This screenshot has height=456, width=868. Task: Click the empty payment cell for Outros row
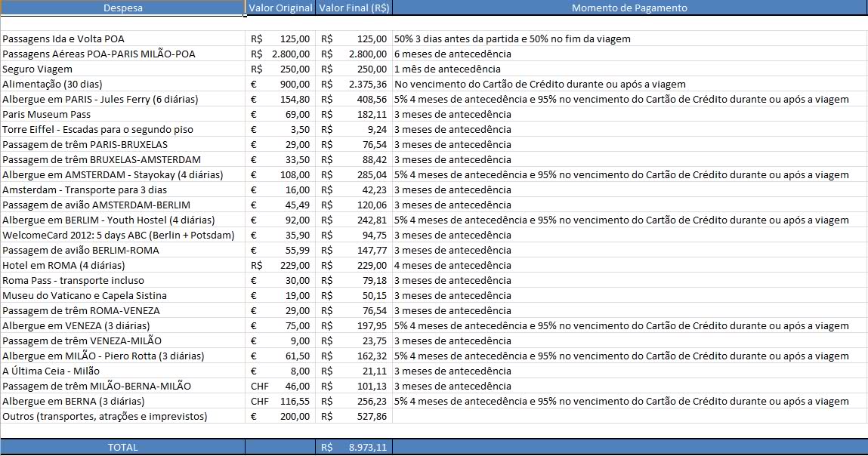point(629,416)
